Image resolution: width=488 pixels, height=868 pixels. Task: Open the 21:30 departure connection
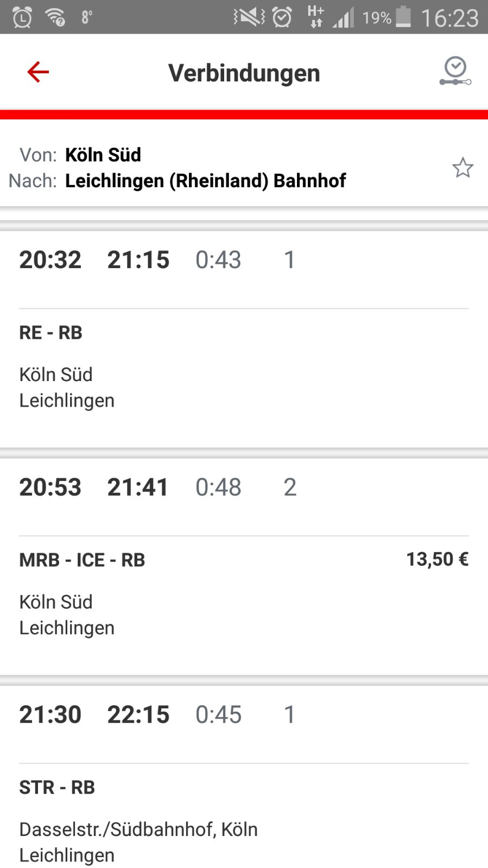[x=50, y=715]
